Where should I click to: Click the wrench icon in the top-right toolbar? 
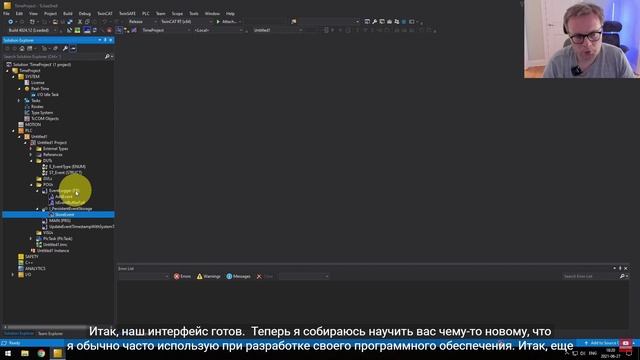tap(375, 21)
